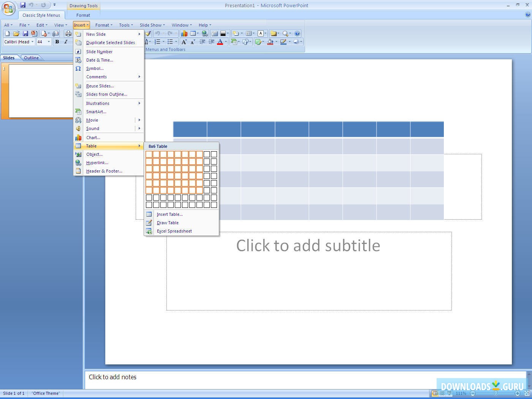Choose Draw Table in submenu
Image resolution: width=532 pixels, height=399 pixels.
coord(182,223)
